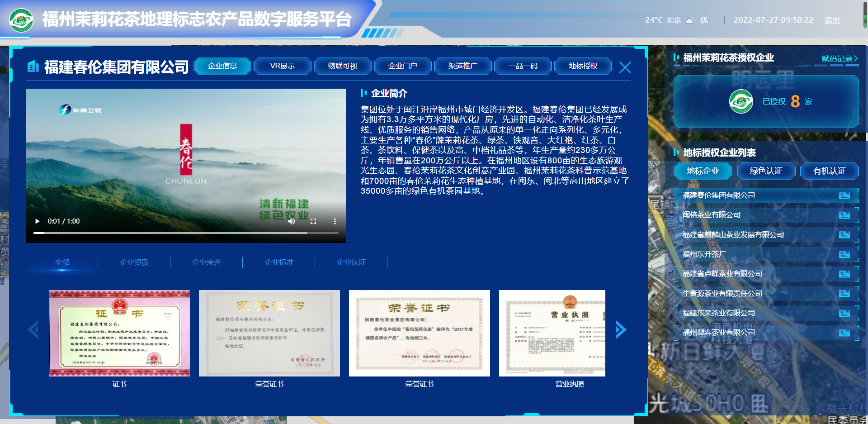
Task: Mute the video volume icon
Action: tap(292, 221)
